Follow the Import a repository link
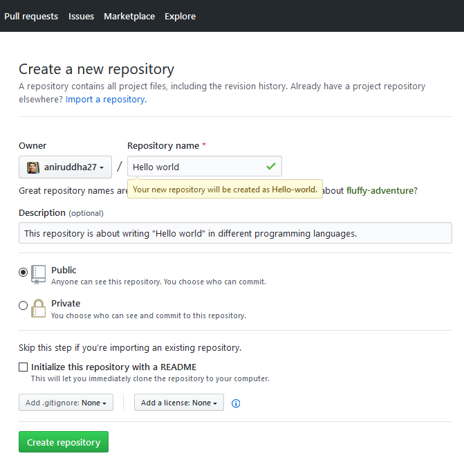Screen dimensions: 464x476 pos(105,100)
